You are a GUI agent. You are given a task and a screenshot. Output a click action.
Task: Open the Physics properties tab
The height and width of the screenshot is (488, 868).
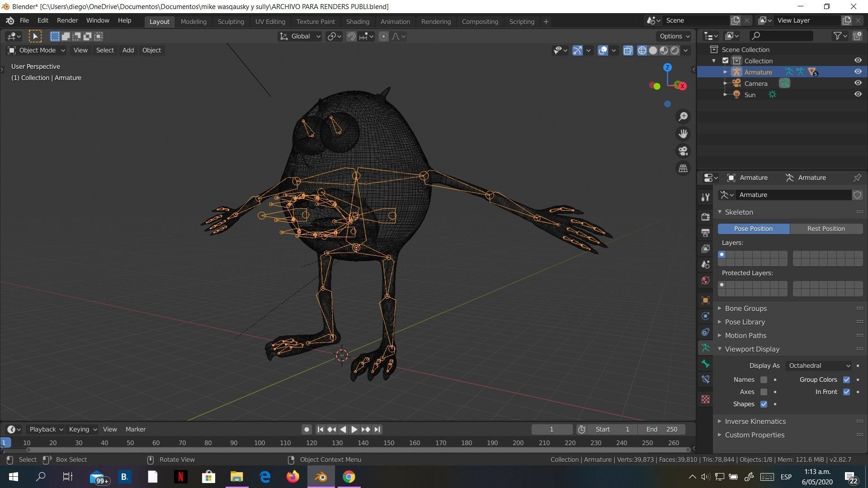(x=705, y=316)
